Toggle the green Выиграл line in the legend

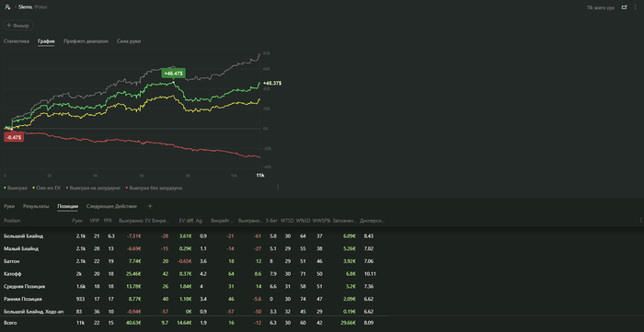coord(16,188)
